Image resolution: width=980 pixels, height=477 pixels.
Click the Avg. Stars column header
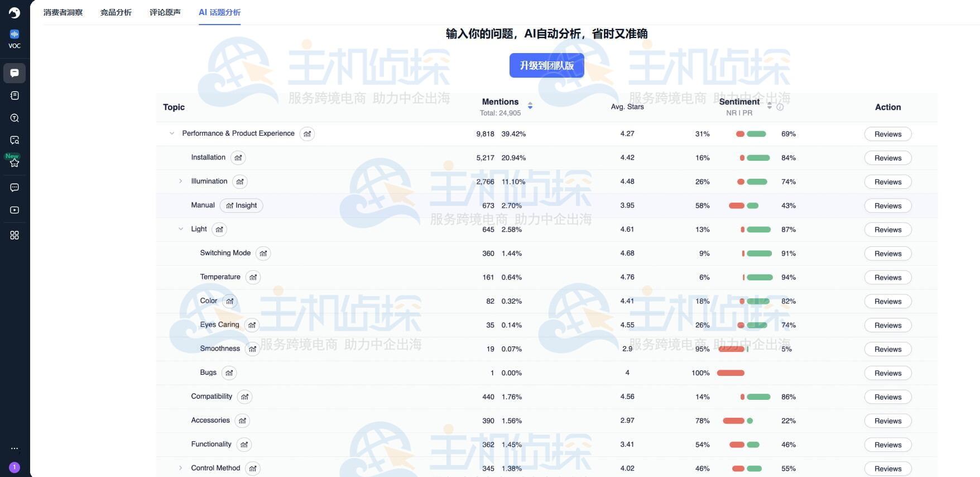click(x=627, y=107)
